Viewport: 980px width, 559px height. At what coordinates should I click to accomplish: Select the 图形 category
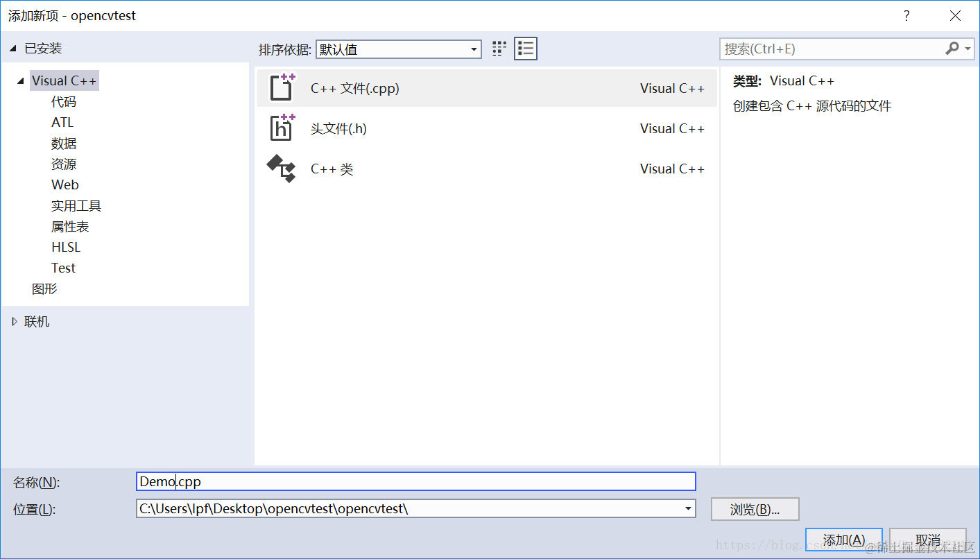[x=44, y=289]
